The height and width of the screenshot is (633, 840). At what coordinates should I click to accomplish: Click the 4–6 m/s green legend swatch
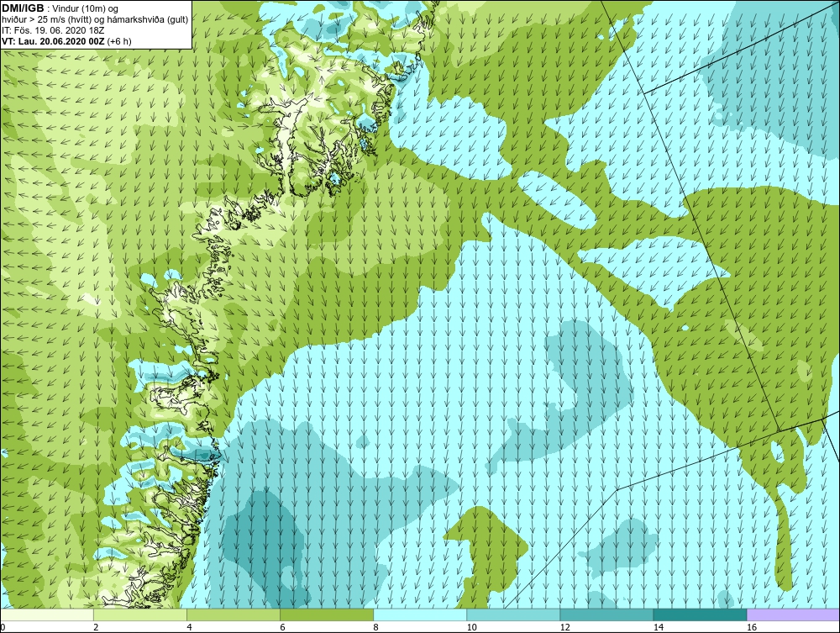pos(234,615)
